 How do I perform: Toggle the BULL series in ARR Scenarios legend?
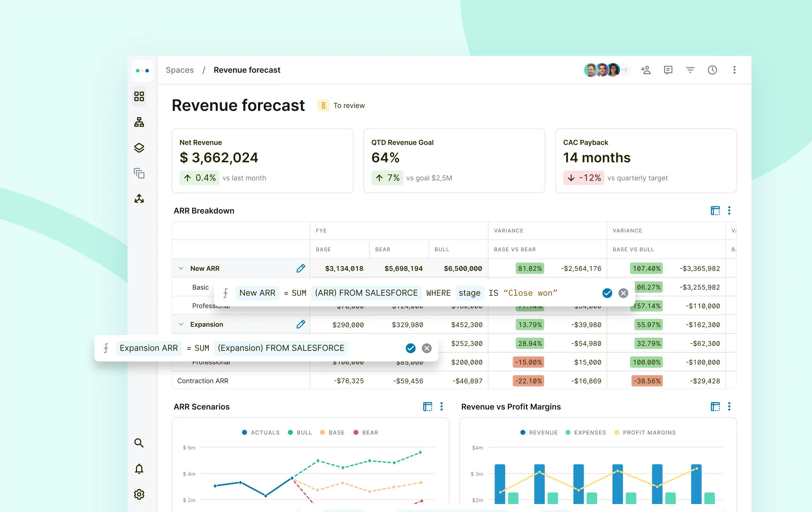pyautogui.click(x=300, y=432)
